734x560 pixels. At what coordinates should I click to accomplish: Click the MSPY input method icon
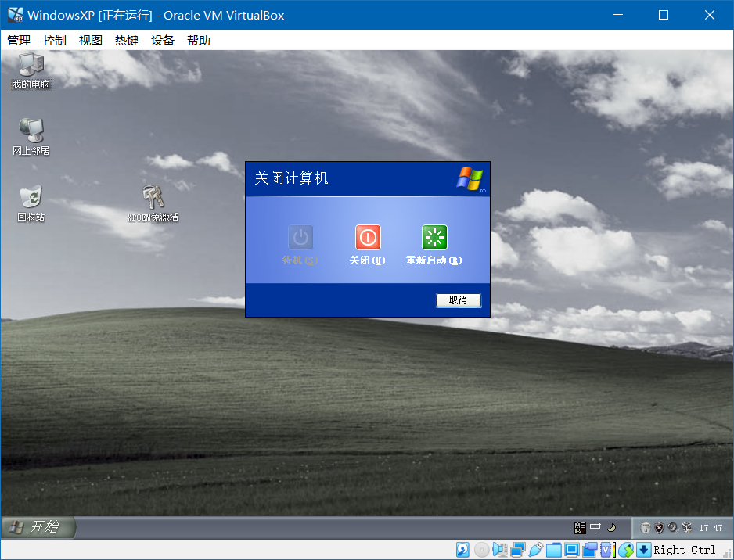pos(580,528)
